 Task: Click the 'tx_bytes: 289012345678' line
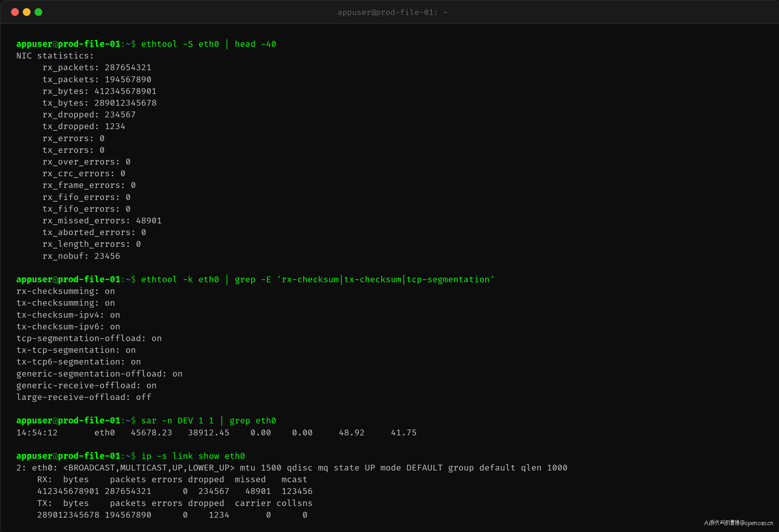(x=99, y=103)
